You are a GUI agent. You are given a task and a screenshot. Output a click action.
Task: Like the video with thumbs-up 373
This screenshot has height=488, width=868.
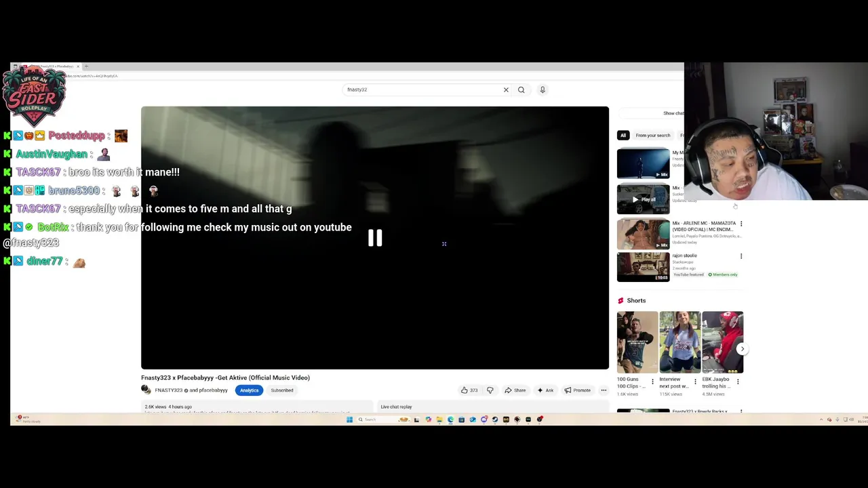click(x=469, y=390)
